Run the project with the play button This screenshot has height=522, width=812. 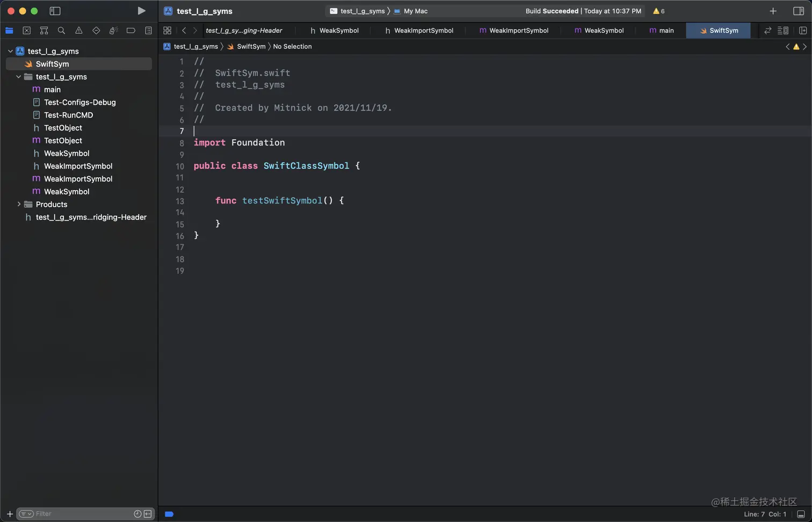[x=141, y=11]
